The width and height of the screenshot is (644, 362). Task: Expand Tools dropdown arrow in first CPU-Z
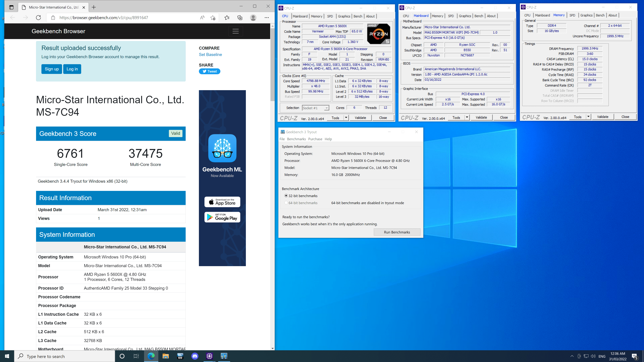pos(346,118)
